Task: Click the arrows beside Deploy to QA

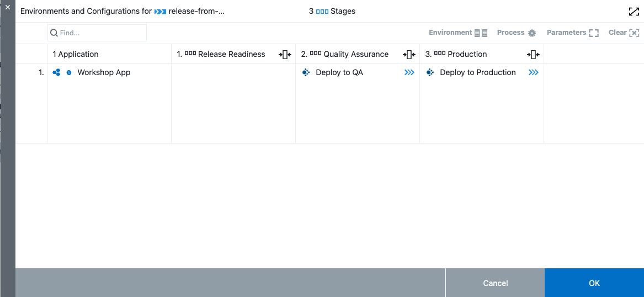Action: pos(409,73)
